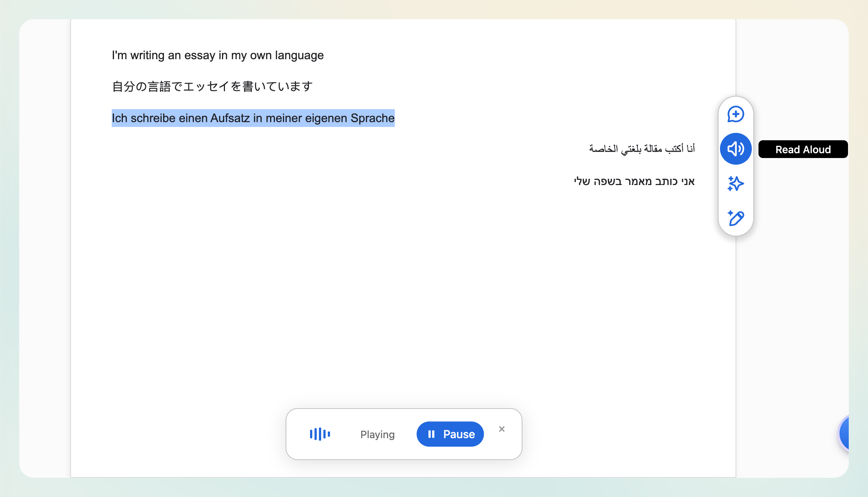868x497 pixels.
Task: Click the English essay sentence
Action: click(218, 55)
